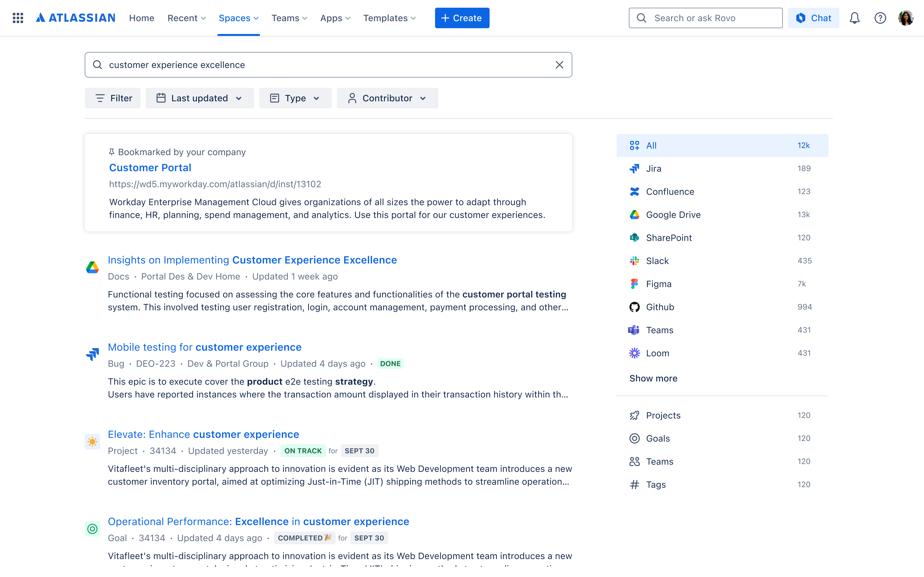The image size is (924, 577).
Task: Switch to the Templates menu
Action: pyautogui.click(x=389, y=18)
